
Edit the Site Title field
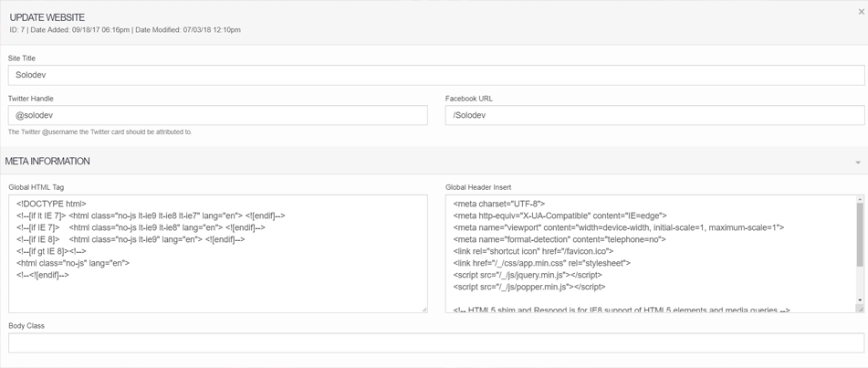click(x=436, y=76)
